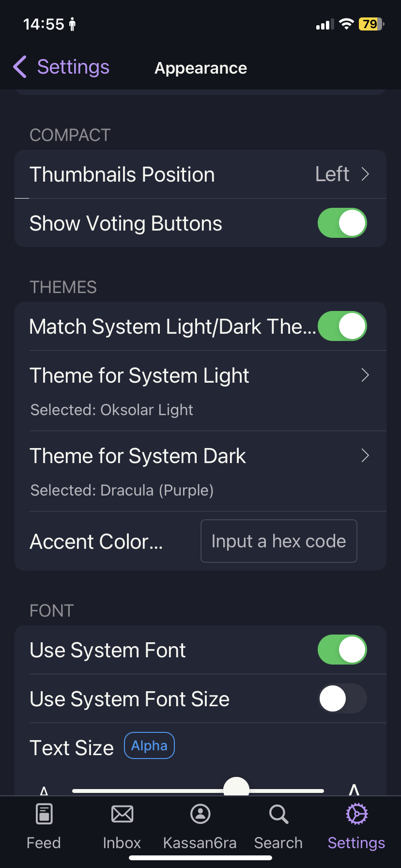Disable Show Voting Buttons toggle
The image size is (401, 868).
click(x=342, y=223)
